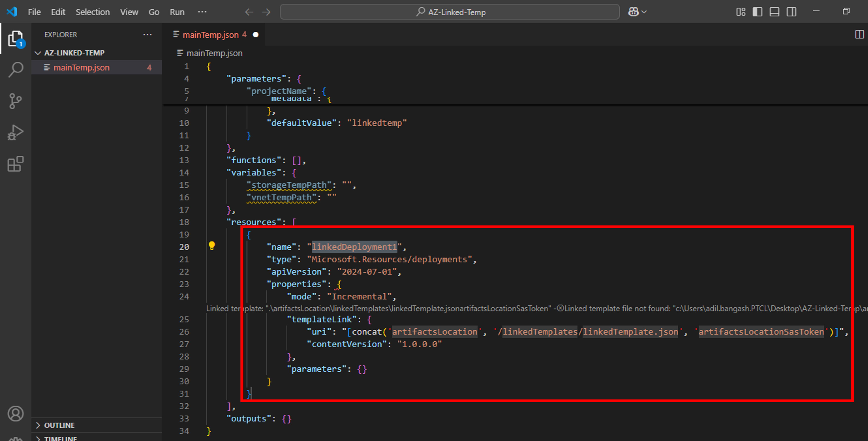The width and height of the screenshot is (868, 441).
Task: Select the mainTemp.json editor tab
Action: (x=211, y=34)
